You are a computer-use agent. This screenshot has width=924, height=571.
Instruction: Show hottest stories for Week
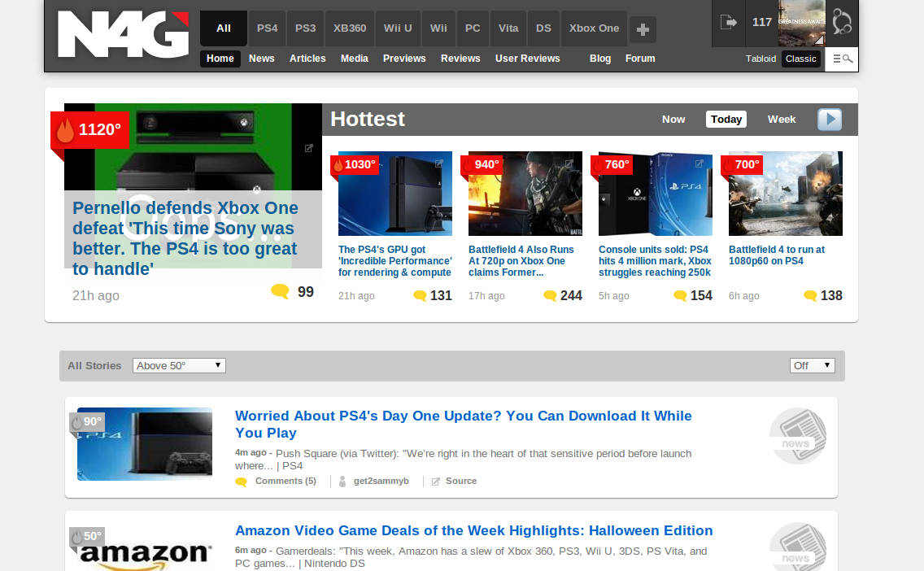pos(782,120)
